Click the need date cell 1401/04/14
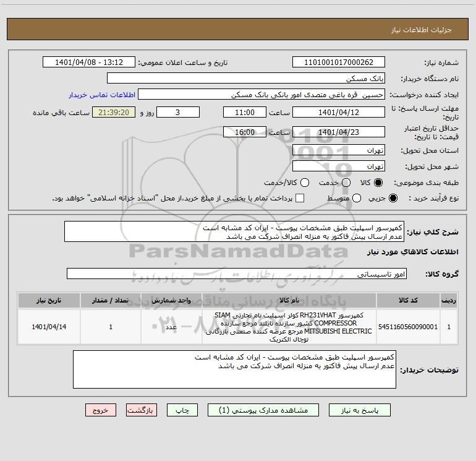The image size is (476, 461). (49, 327)
